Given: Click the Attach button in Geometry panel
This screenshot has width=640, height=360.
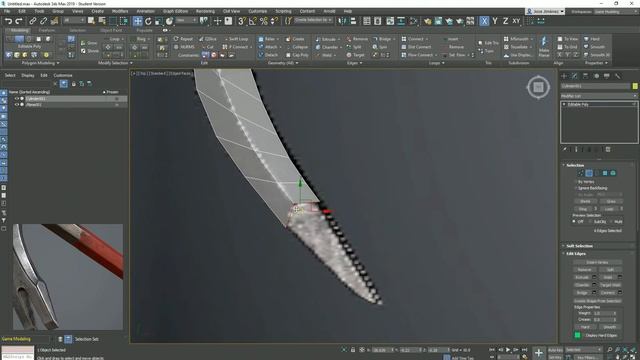Looking at the screenshot, I should pos(268,47).
